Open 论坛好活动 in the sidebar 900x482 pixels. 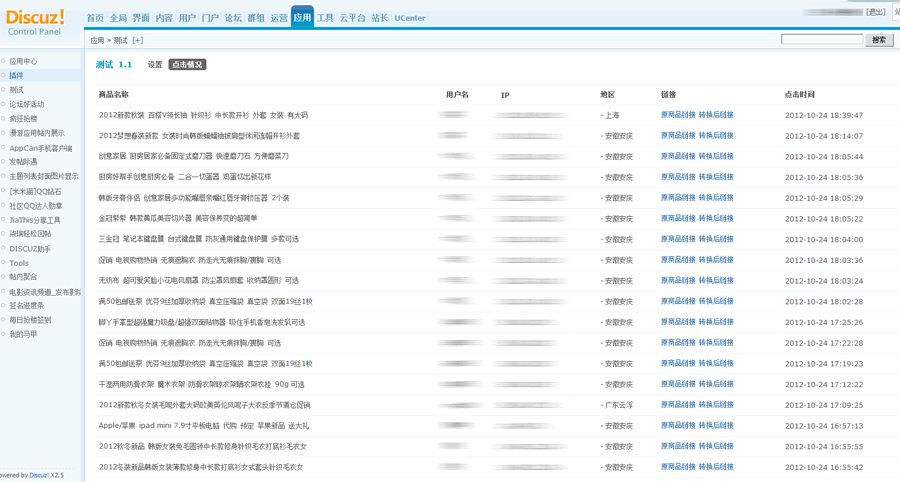[26, 104]
